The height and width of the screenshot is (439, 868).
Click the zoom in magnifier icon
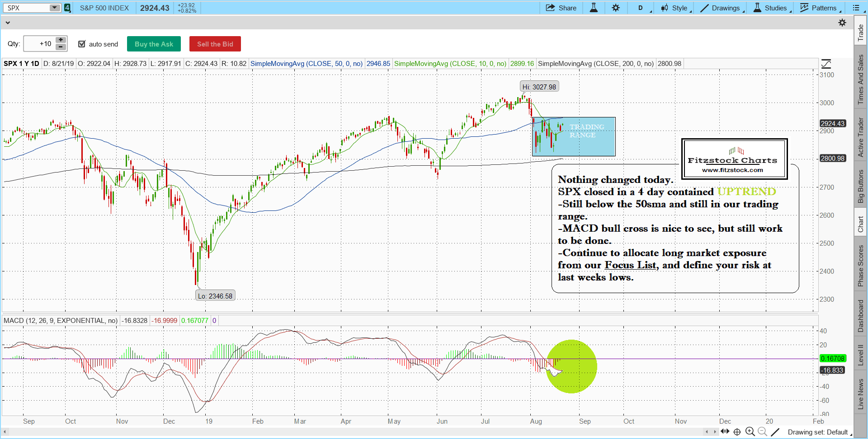[750, 432]
